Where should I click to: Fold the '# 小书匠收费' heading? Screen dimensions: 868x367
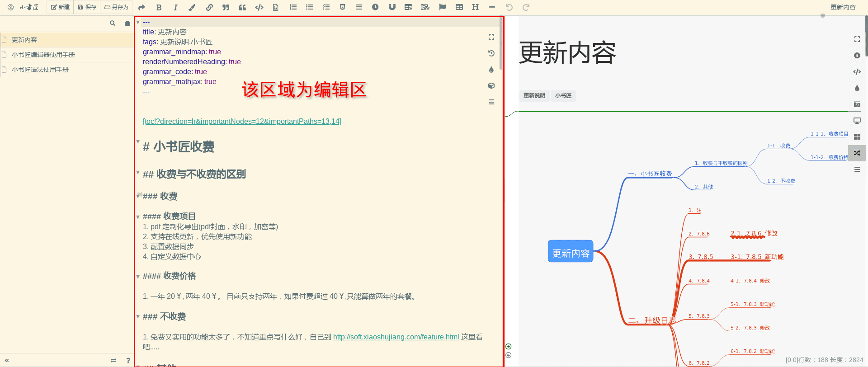click(x=138, y=141)
